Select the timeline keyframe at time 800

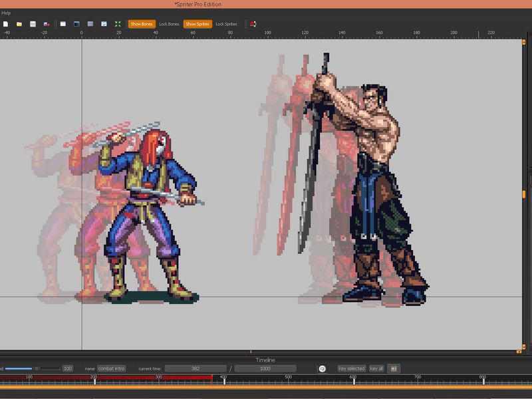click(x=483, y=381)
